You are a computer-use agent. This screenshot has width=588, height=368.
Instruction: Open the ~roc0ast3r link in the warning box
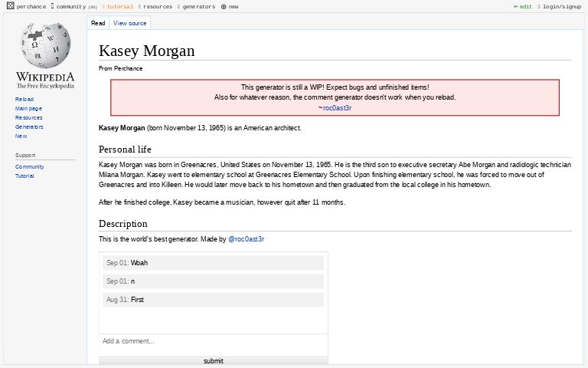pos(335,108)
